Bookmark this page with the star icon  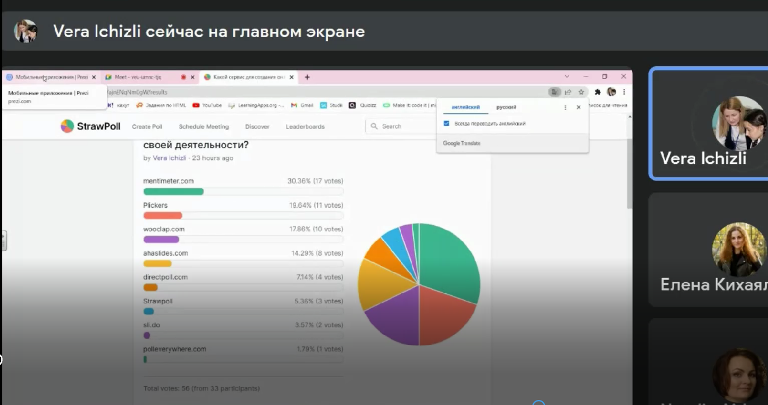click(581, 92)
